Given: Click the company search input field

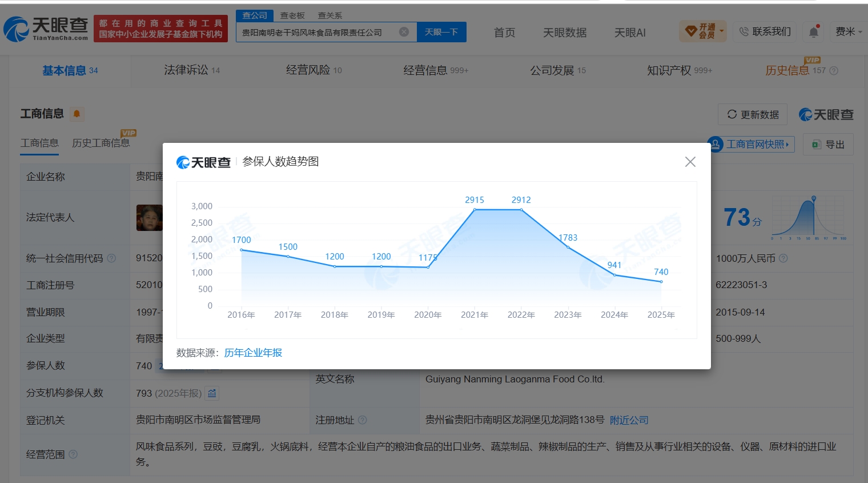Looking at the screenshot, I should coord(319,32).
